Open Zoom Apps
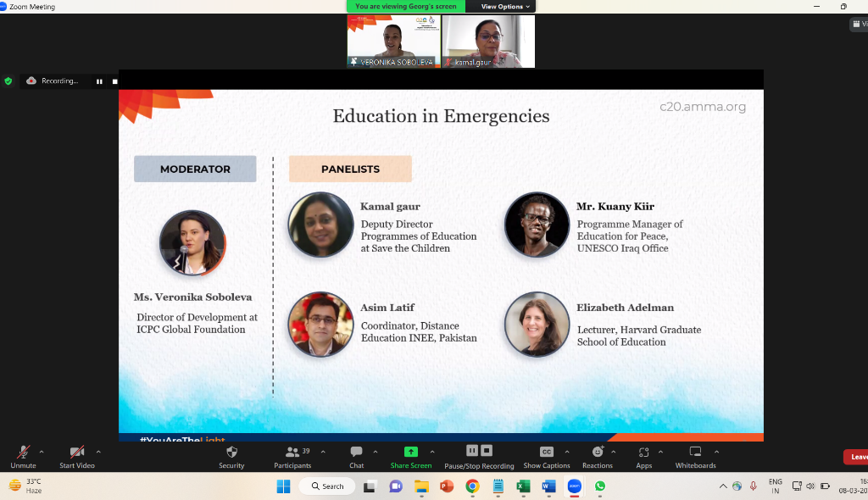 644,457
